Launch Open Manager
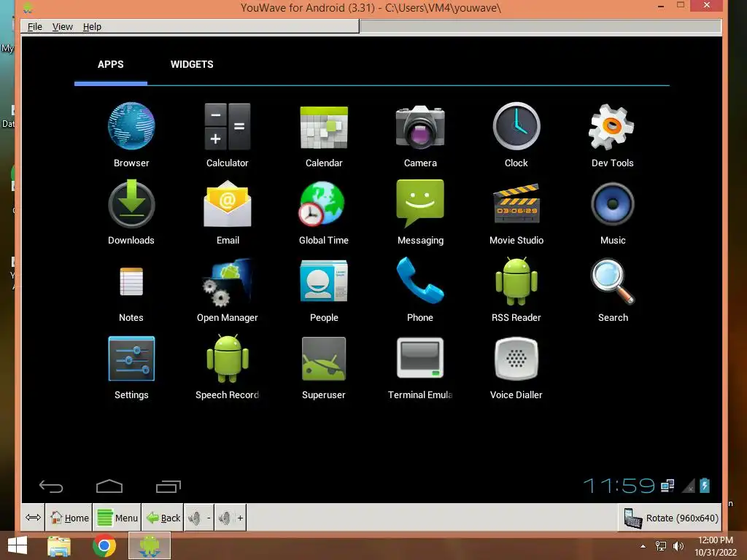The height and width of the screenshot is (560, 747). pos(228,289)
